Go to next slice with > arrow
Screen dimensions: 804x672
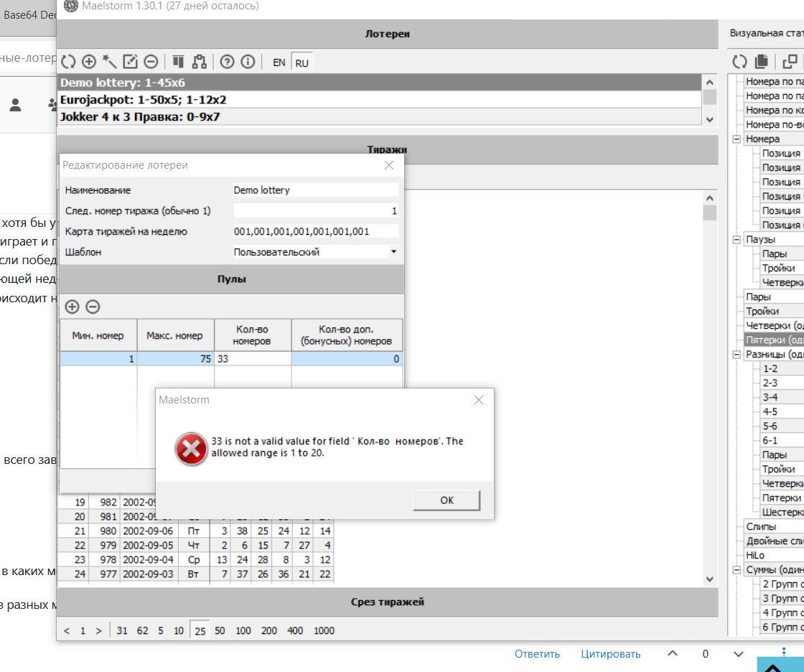click(98, 630)
